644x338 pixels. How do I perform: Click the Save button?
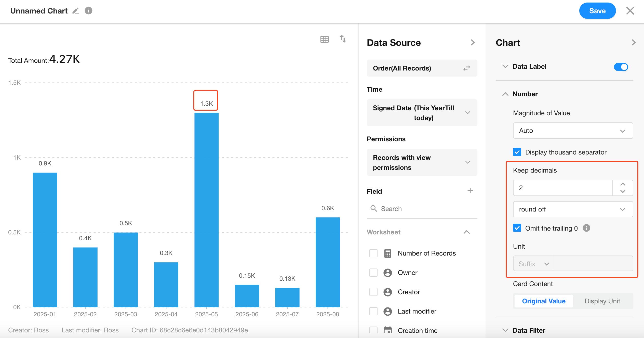597,11
